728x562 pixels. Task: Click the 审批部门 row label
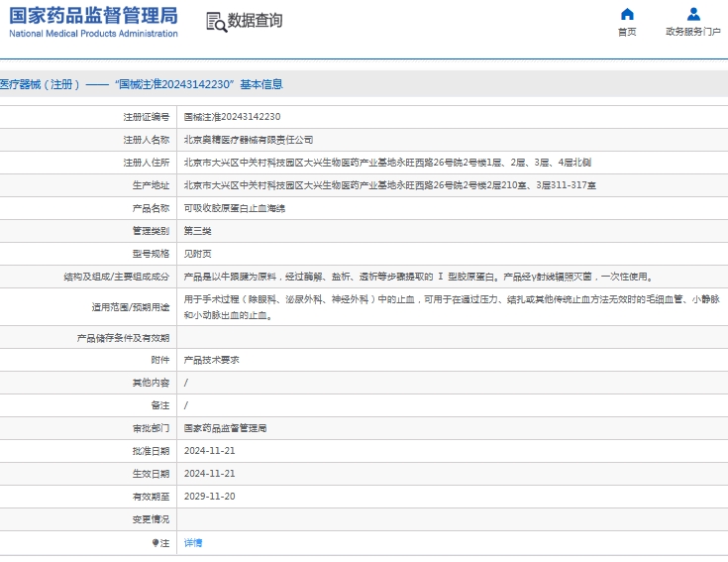pyautogui.click(x=151, y=428)
